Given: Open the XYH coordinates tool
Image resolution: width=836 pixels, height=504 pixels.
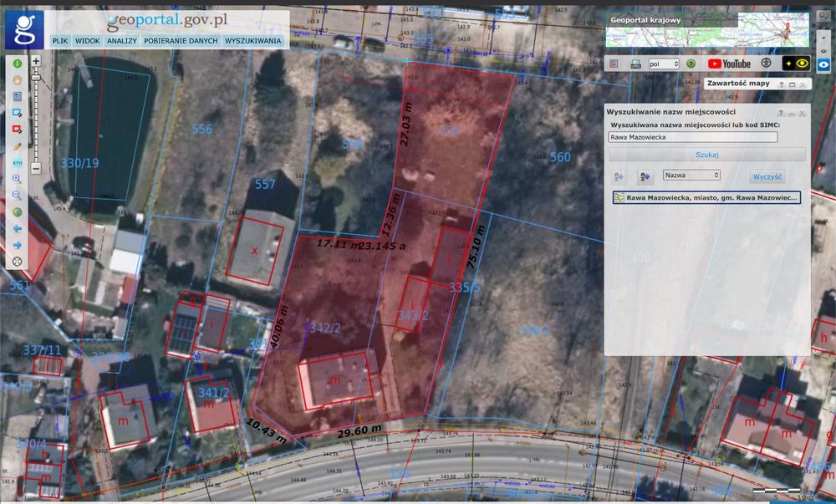Looking at the screenshot, I should (x=17, y=162).
